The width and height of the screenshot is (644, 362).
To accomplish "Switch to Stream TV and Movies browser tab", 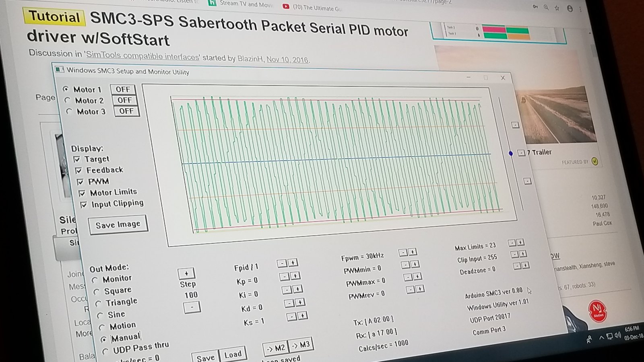I will (x=241, y=4).
